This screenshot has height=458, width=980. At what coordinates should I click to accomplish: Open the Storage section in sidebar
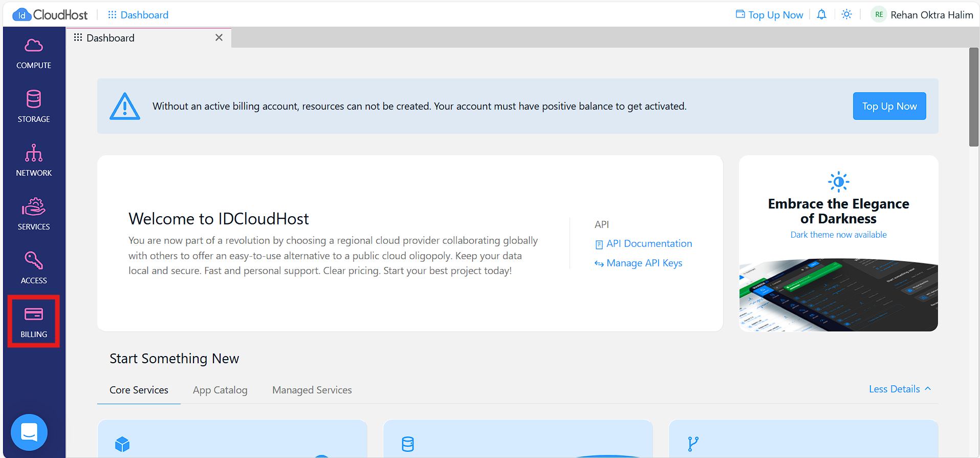click(x=34, y=107)
